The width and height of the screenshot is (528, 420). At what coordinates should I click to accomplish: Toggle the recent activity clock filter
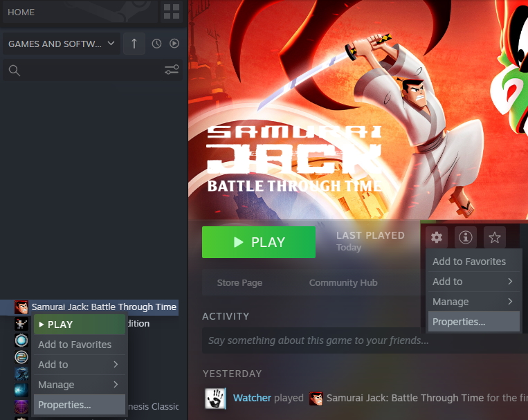(x=156, y=44)
